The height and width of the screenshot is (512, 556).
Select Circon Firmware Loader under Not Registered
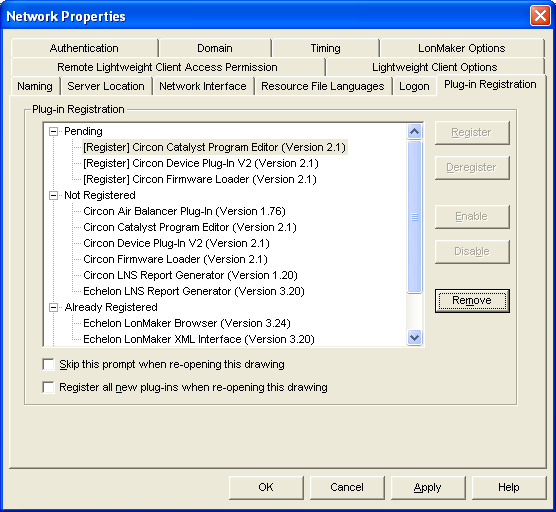[x=175, y=259]
